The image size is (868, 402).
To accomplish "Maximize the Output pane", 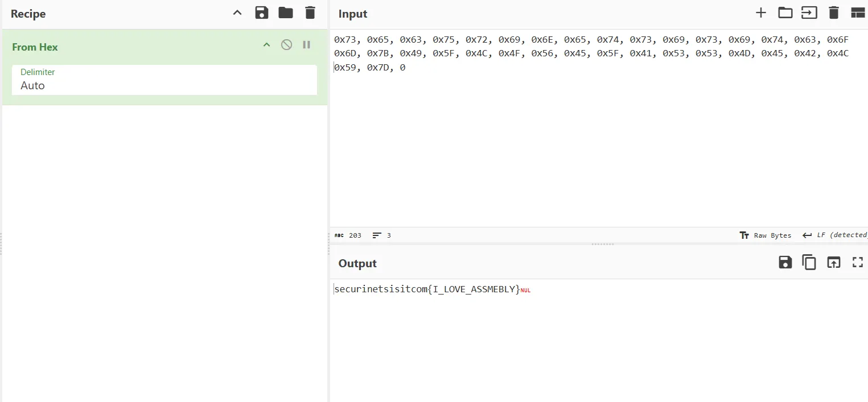I will [x=858, y=262].
